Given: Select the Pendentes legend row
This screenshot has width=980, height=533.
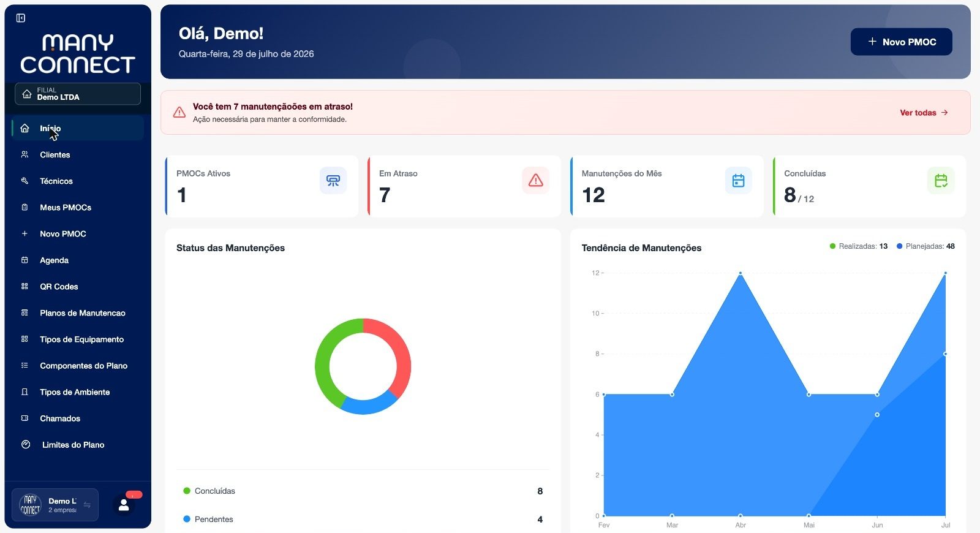Looking at the screenshot, I should 363,519.
